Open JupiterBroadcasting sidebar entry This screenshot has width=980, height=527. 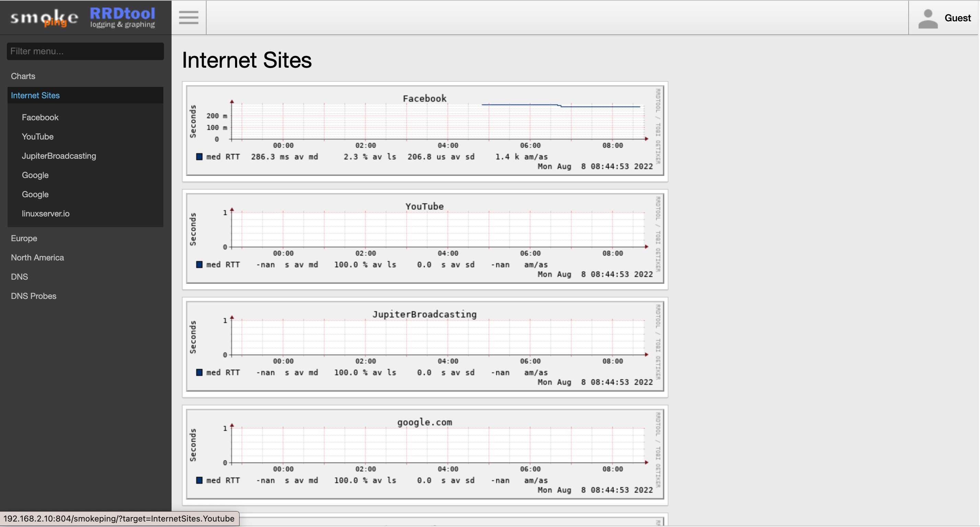(x=59, y=156)
